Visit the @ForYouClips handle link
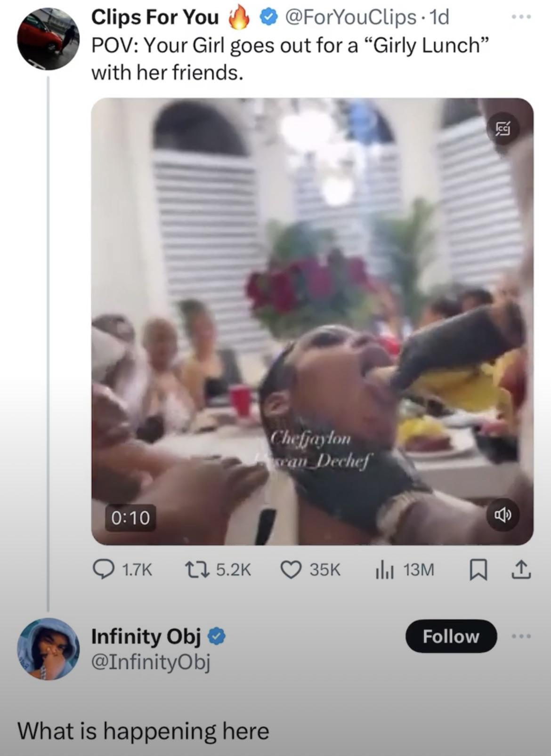This screenshot has width=551, height=756. click(x=351, y=17)
